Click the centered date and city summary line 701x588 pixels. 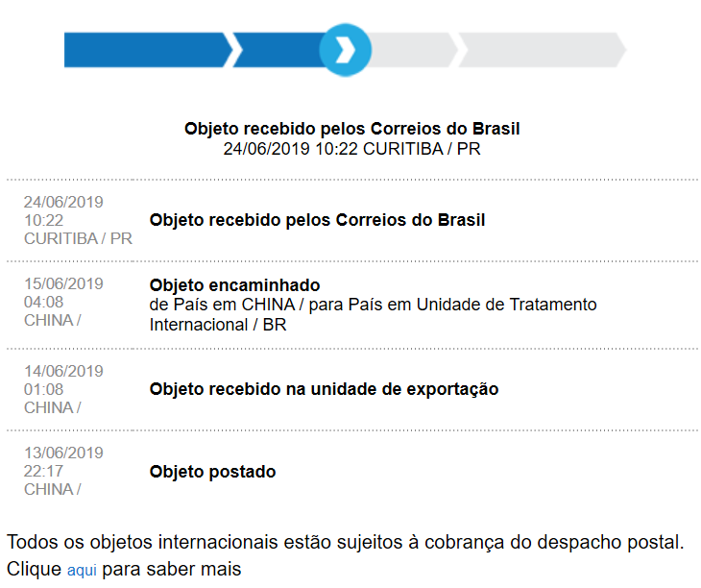pos(352,149)
